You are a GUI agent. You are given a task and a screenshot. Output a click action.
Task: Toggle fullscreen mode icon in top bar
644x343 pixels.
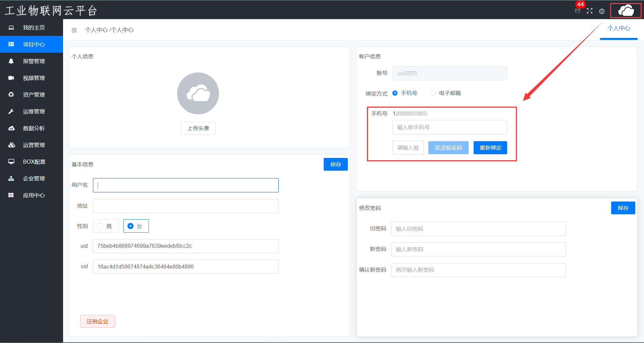(590, 11)
